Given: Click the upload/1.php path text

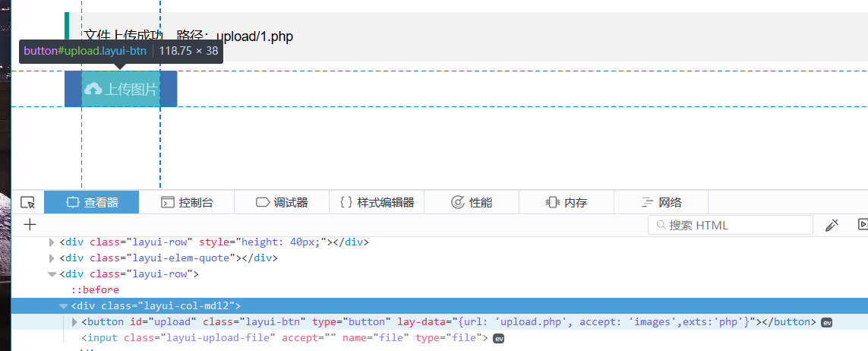Looking at the screenshot, I should point(254,36).
